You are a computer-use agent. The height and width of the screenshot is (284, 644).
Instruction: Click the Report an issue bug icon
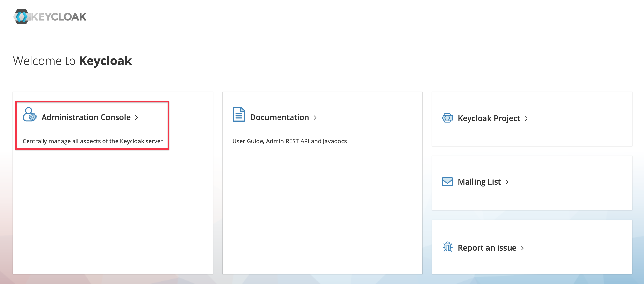tap(447, 247)
